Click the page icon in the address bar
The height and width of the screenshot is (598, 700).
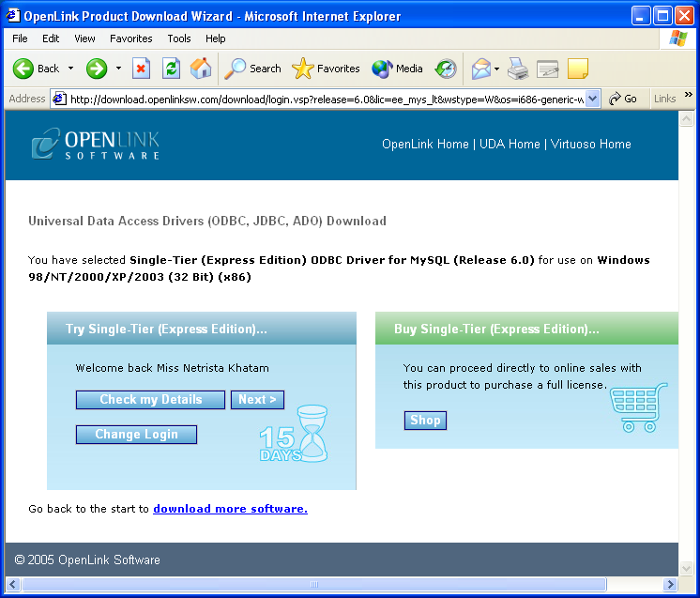60,99
